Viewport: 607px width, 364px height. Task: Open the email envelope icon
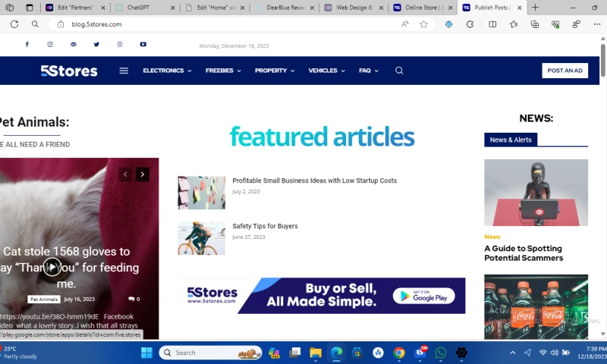coord(73,44)
